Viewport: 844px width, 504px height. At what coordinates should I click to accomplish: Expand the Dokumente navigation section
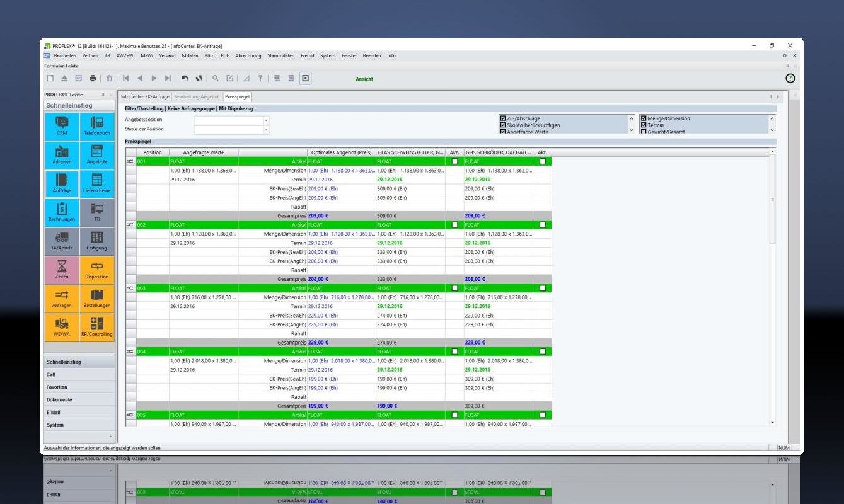click(x=79, y=400)
